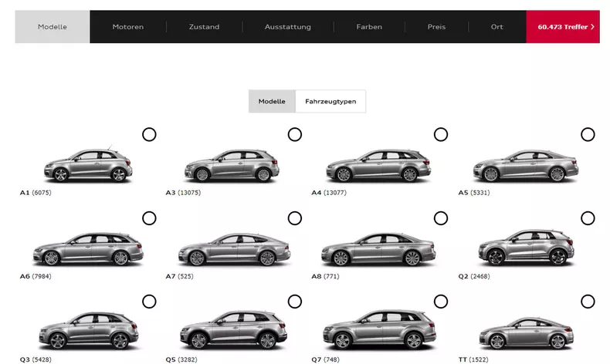The width and height of the screenshot is (610, 364).
Task: Select the A4 model radio button
Action: point(440,134)
